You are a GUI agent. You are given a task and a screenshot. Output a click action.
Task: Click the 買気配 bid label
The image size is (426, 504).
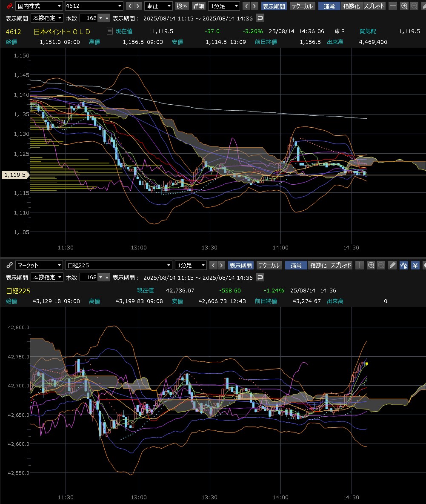(368, 31)
